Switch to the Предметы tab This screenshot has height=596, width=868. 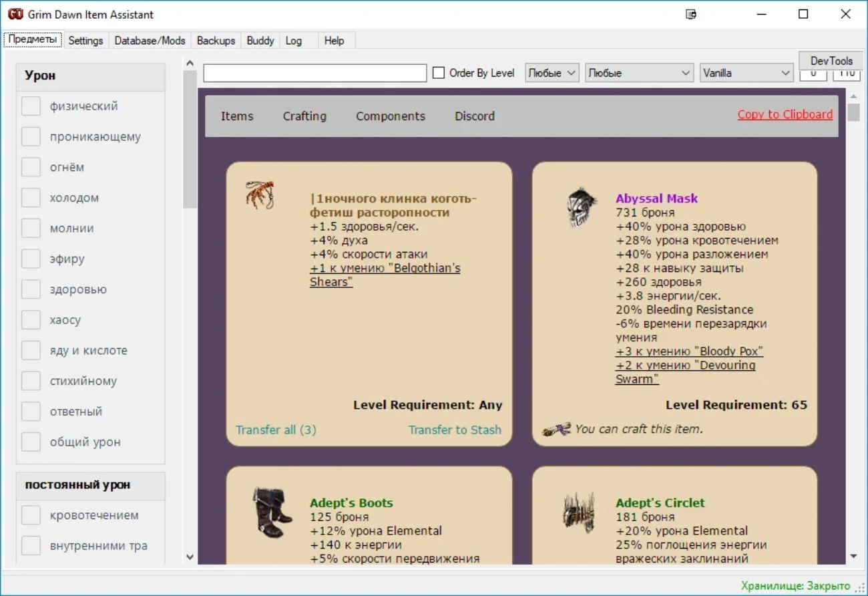pos(33,39)
